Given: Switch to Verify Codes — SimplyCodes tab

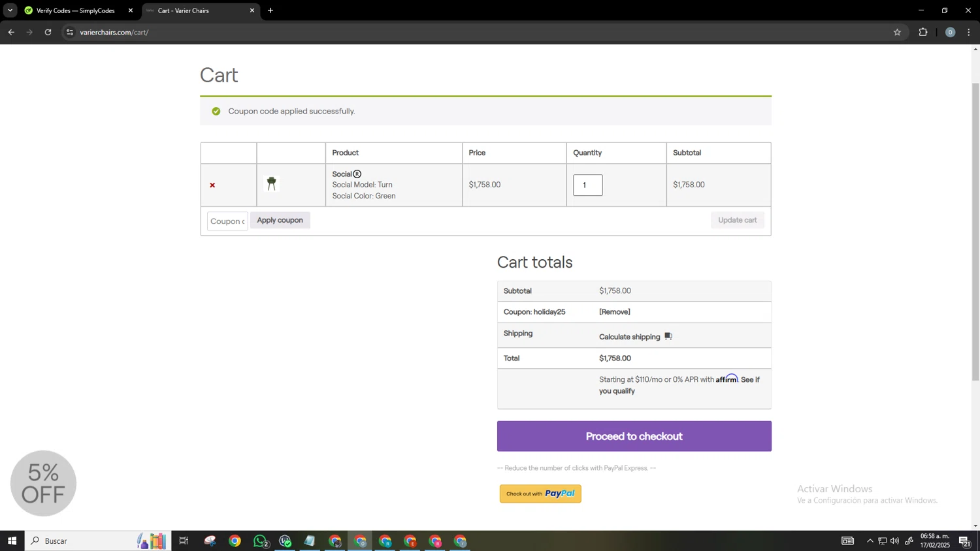Looking at the screenshot, I should [x=75, y=10].
